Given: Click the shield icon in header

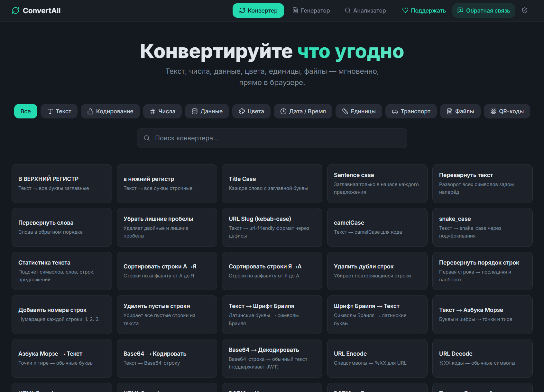Looking at the screenshot, I should point(525,11).
